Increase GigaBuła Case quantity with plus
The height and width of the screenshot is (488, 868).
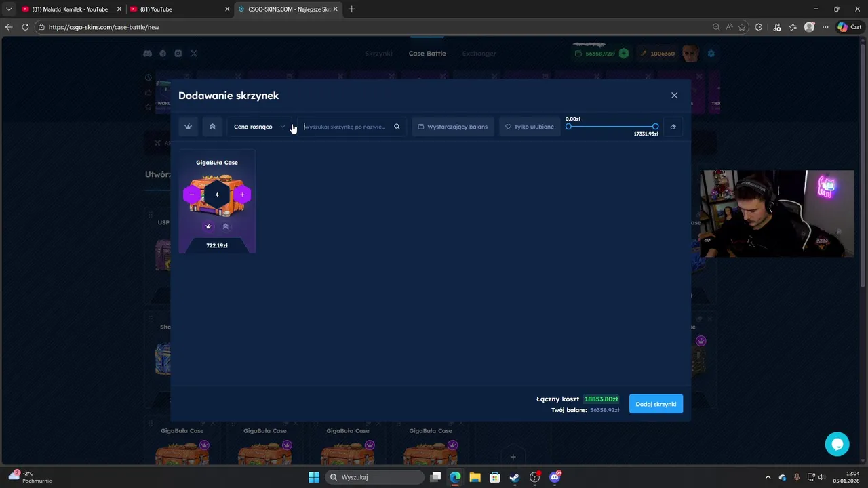coord(242,195)
